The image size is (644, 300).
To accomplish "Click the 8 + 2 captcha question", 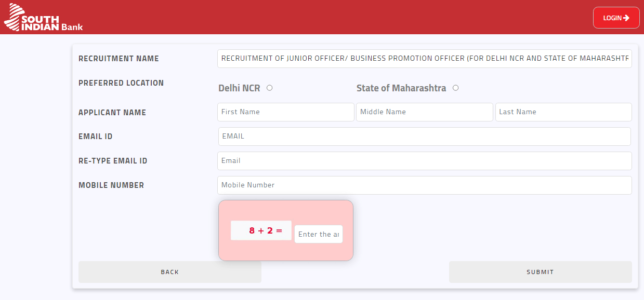I will click(261, 230).
